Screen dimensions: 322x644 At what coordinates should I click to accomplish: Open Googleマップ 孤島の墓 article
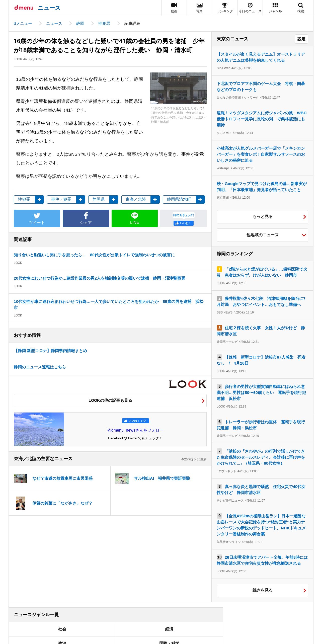click(262, 187)
